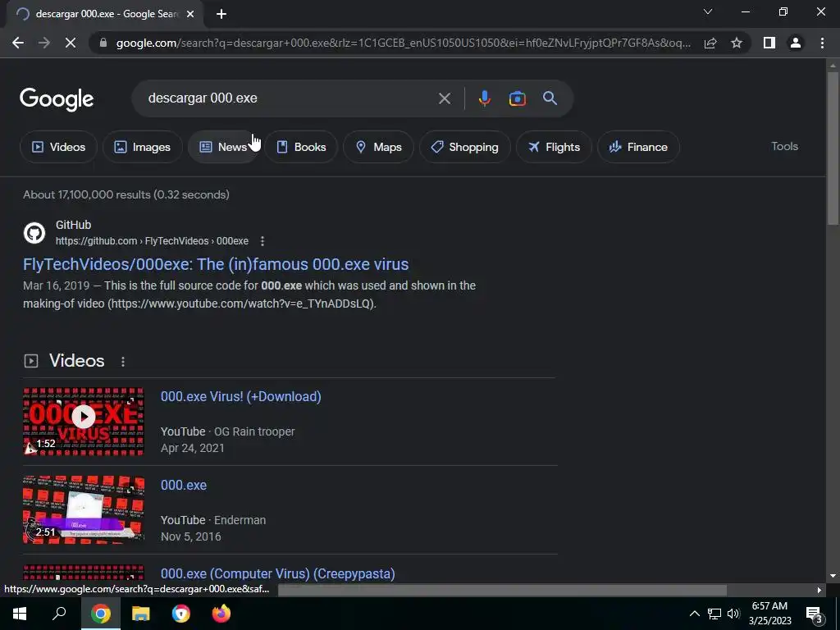The height and width of the screenshot is (630, 840).
Task: Open the clock showing 6:57 AM
Action: (769, 614)
